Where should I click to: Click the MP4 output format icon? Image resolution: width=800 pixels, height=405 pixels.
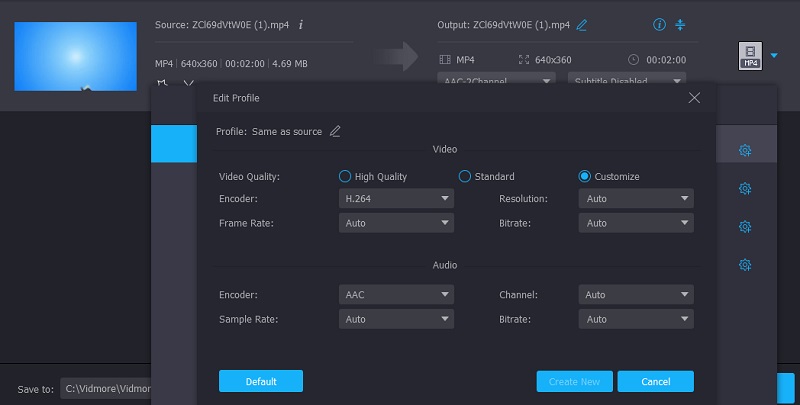pos(750,55)
